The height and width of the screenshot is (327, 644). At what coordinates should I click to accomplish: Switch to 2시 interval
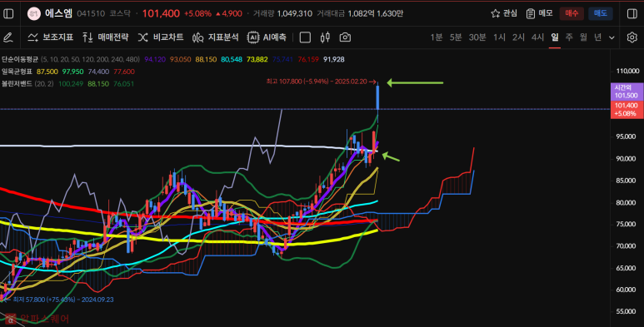[x=518, y=37]
